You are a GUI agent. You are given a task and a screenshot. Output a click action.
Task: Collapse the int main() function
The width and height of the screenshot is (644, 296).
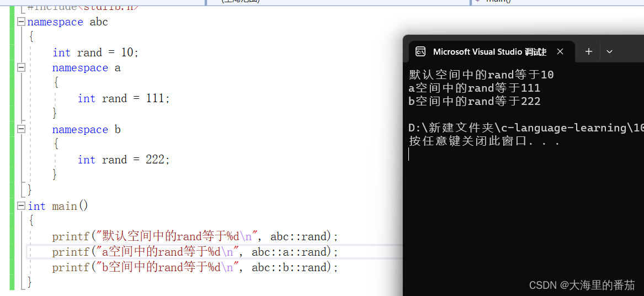coord(22,206)
